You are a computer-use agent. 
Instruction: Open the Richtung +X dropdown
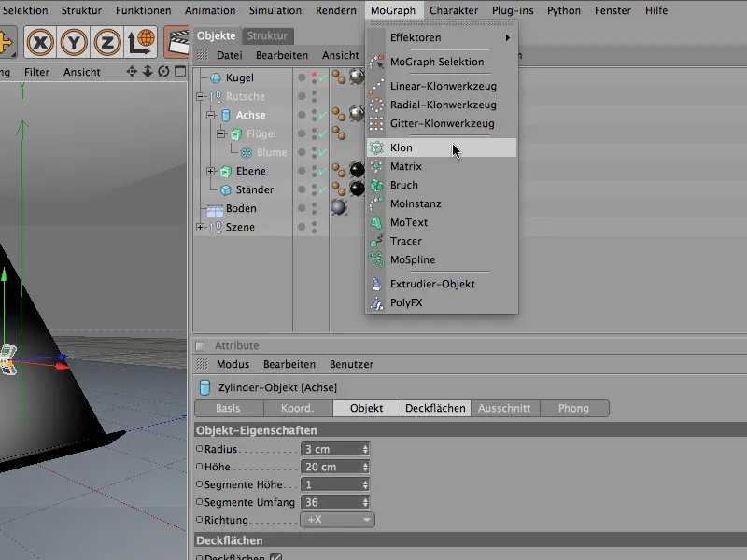pos(336,520)
